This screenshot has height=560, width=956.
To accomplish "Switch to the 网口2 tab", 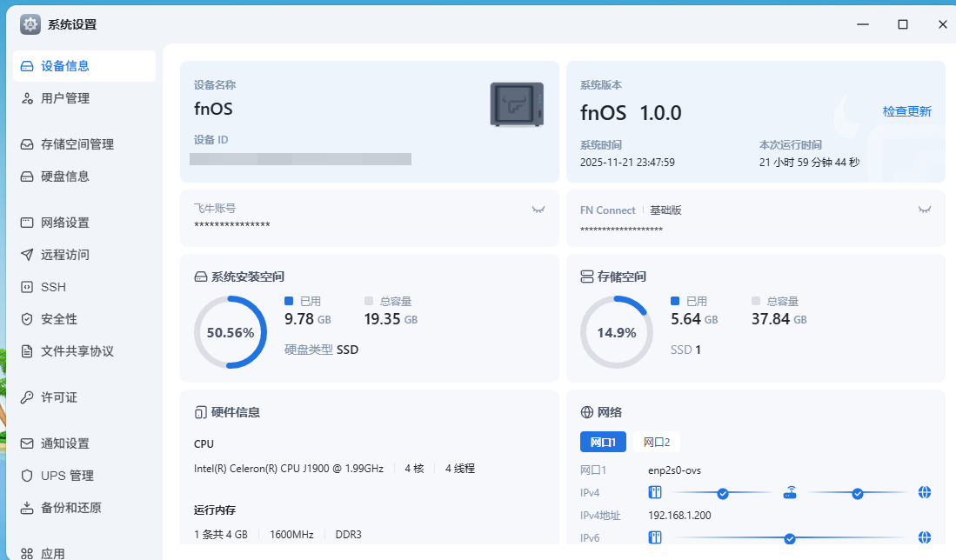I will tap(657, 442).
